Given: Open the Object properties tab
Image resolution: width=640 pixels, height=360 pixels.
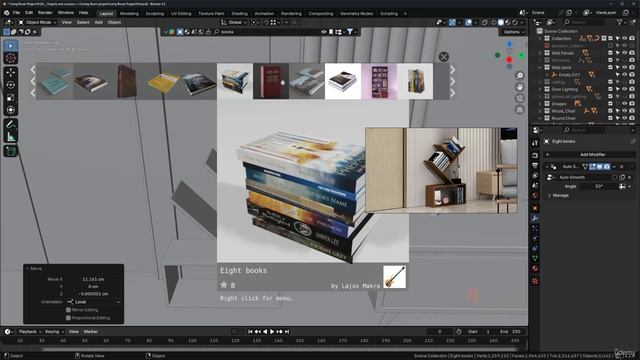Looking at the screenshot, I should 535,208.
